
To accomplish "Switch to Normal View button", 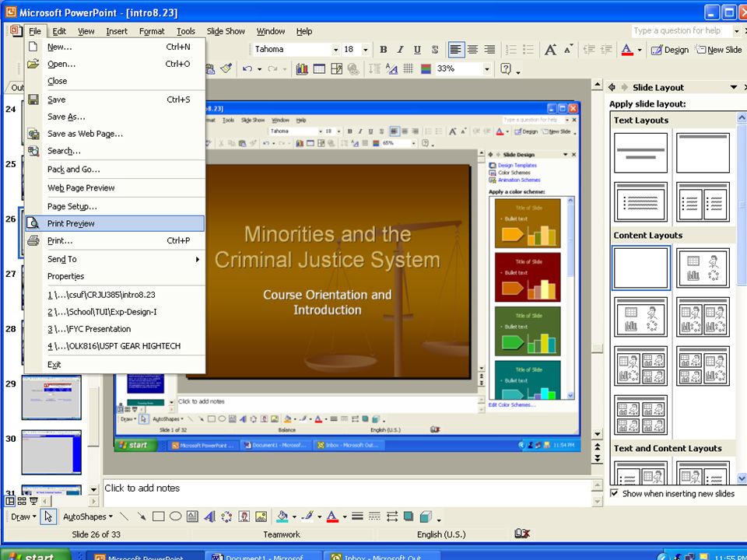I will pos(10,501).
